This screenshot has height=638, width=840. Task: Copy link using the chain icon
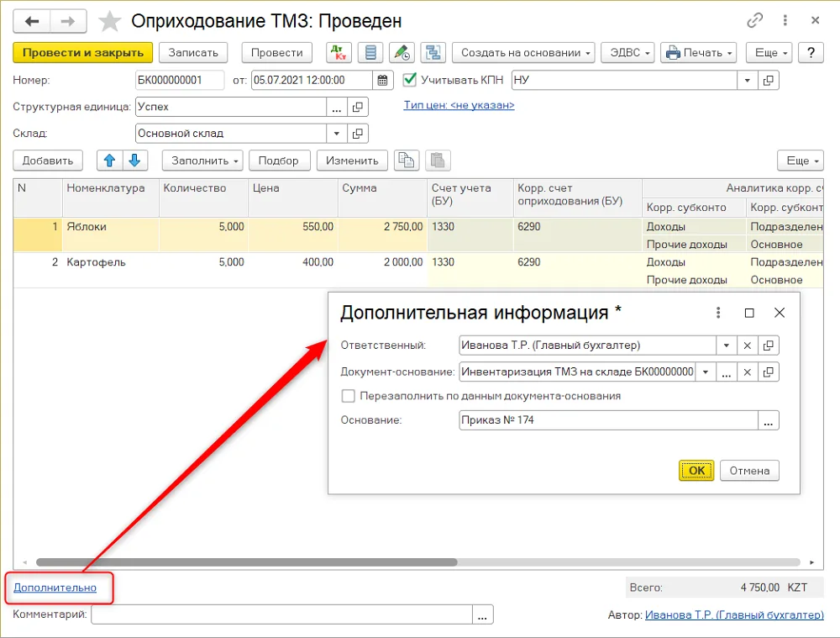[754, 20]
